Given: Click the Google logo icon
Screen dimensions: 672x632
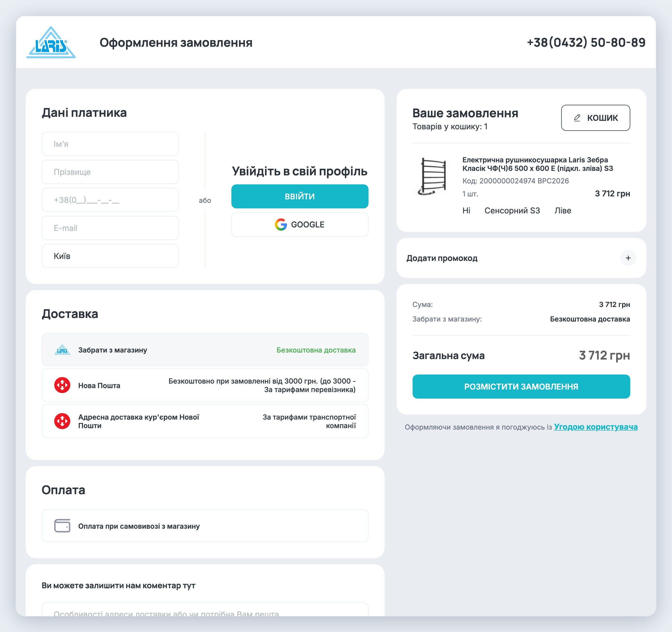Looking at the screenshot, I should tap(281, 225).
